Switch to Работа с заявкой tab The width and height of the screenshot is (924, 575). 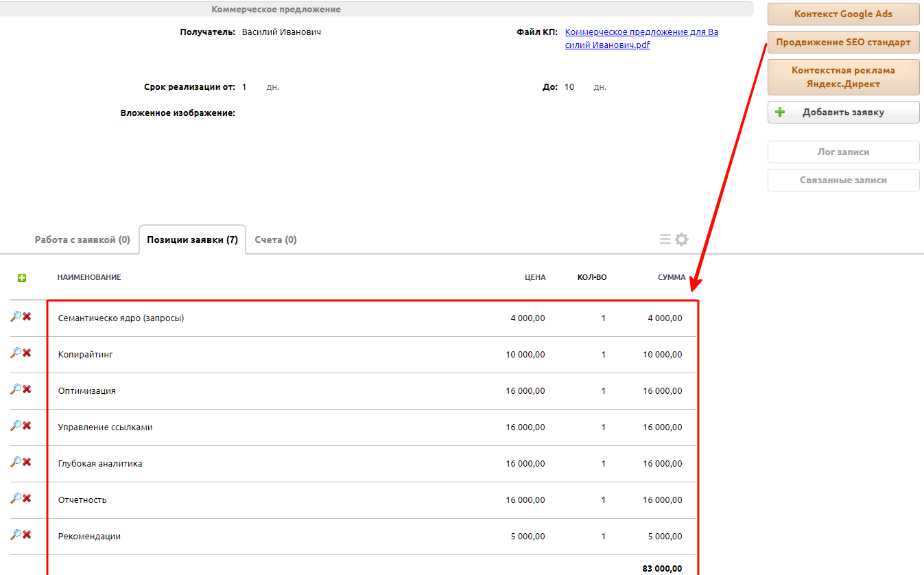coord(82,240)
